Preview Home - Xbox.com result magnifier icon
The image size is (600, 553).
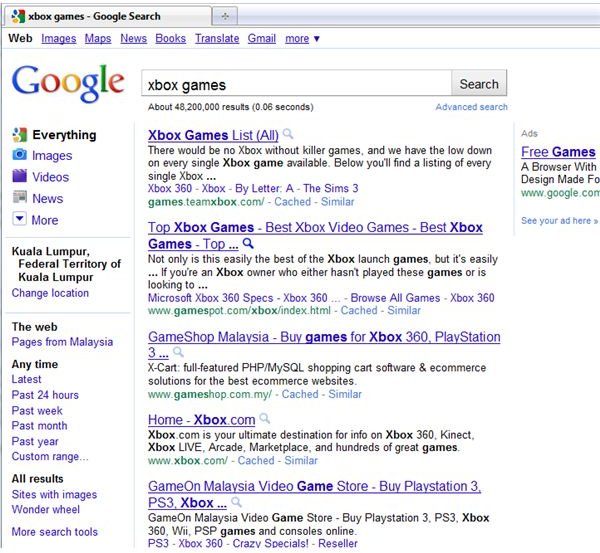point(264,419)
